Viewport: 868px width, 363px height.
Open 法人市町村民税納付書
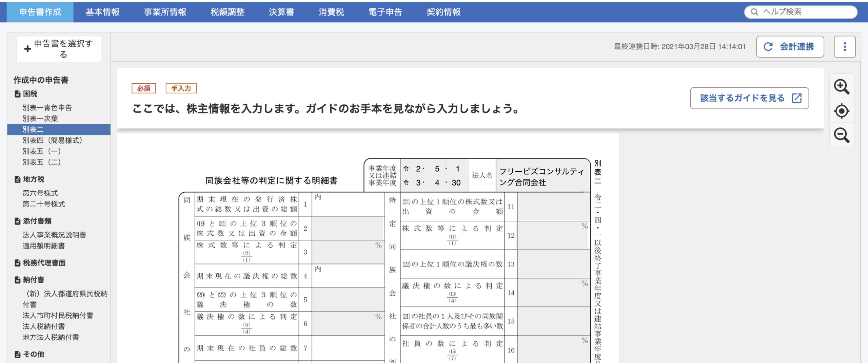pyautogui.click(x=58, y=316)
